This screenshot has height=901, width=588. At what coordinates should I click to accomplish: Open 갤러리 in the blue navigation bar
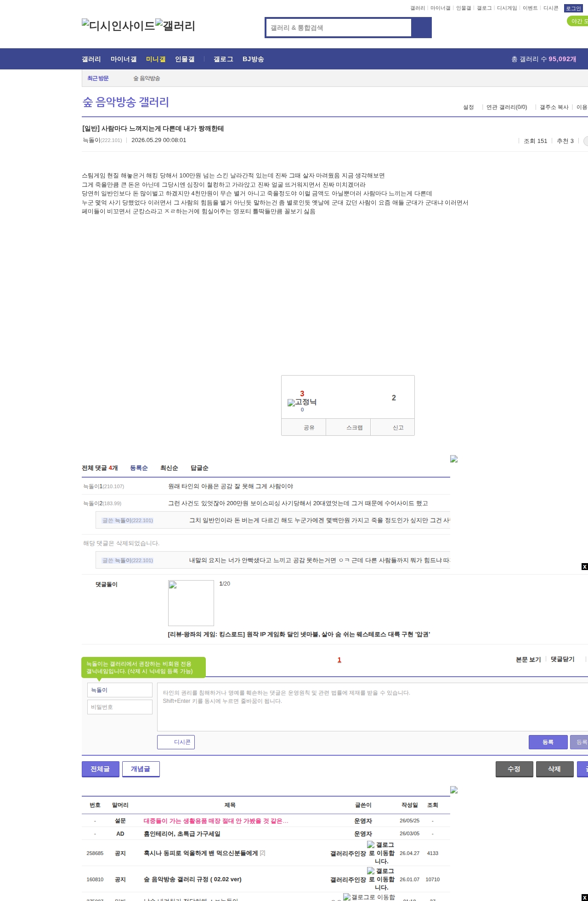(91, 59)
